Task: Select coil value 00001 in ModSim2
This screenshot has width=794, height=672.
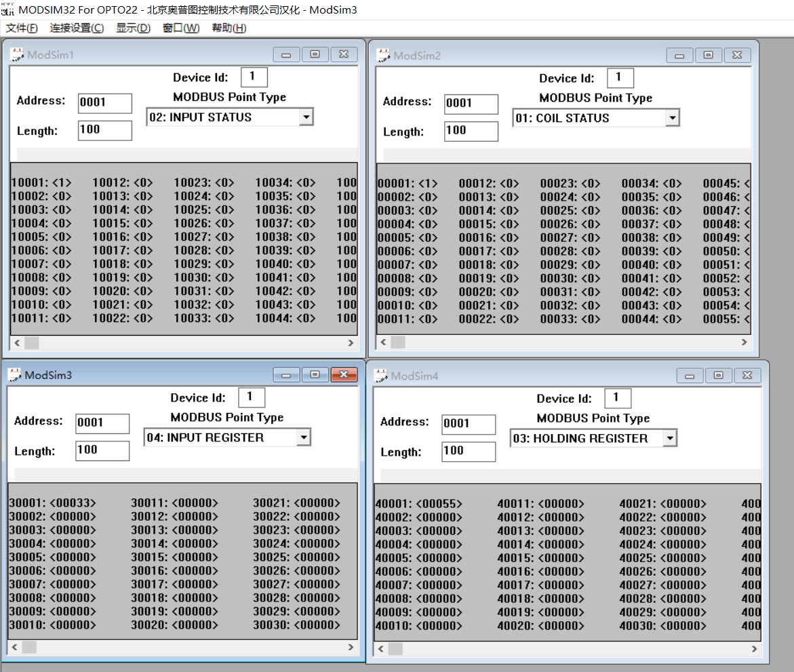Action: pyautogui.click(x=407, y=183)
